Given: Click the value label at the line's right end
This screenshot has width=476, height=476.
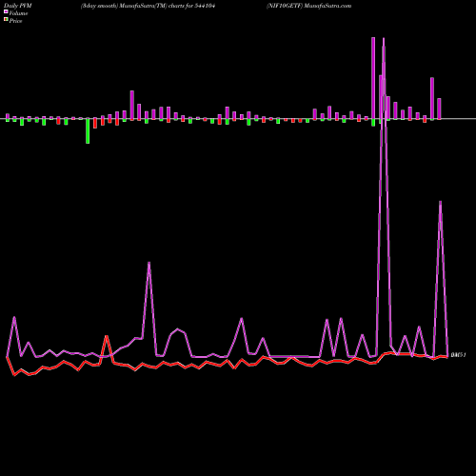Looking at the screenshot, I should 458,355.
